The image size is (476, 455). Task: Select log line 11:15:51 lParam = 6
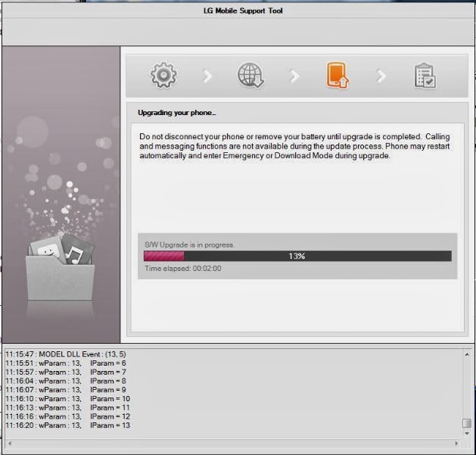click(x=66, y=363)
